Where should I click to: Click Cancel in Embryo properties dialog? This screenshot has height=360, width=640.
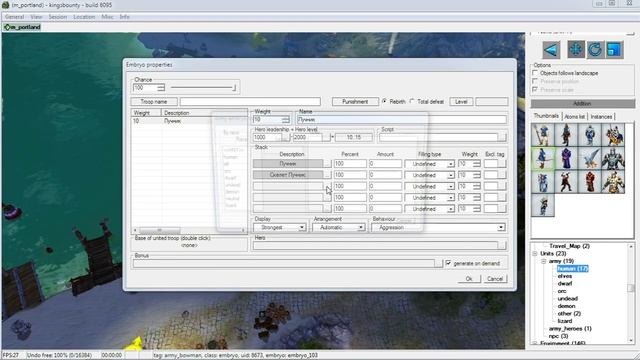click(495, 279)
